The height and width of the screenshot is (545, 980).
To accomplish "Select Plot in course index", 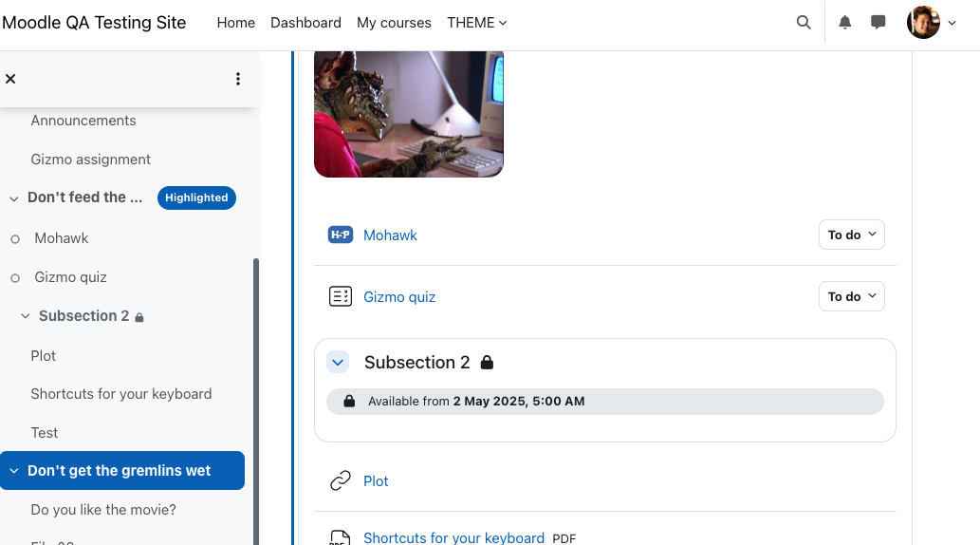I will 43,355.
